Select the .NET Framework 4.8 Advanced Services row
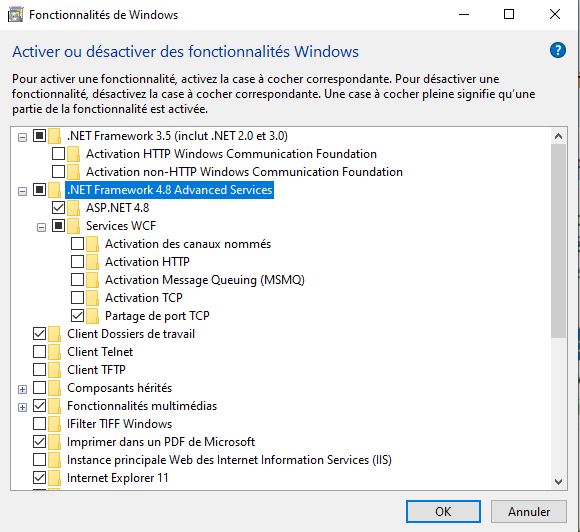580x532 pixels. click(169, 190)
